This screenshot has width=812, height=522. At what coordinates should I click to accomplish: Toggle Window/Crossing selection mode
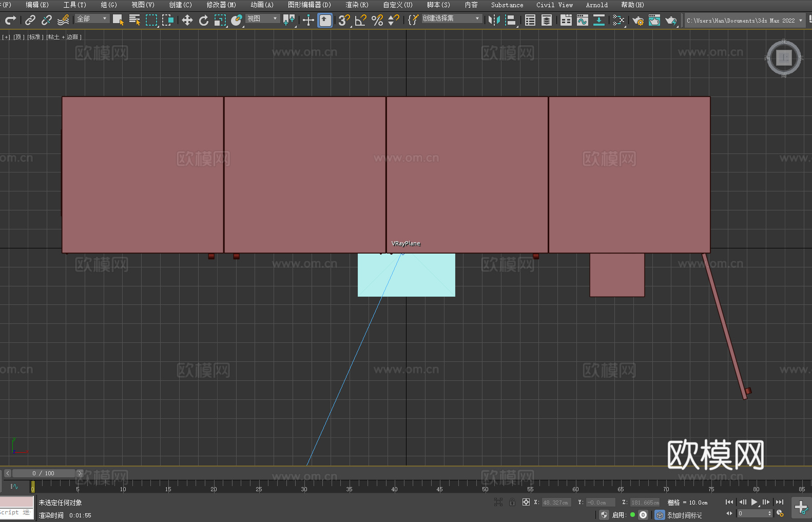tap(168, 20)
